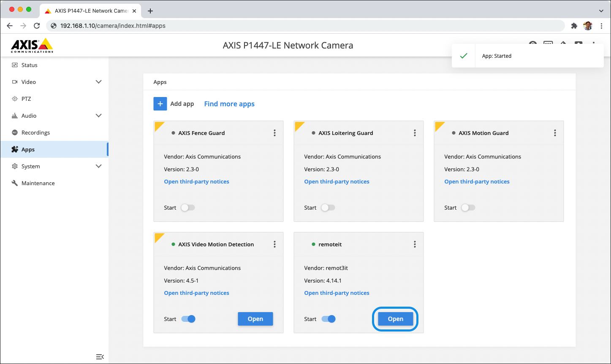
Task: Turn off the remoteit Start switch
Action: click(x=329, y=319)
